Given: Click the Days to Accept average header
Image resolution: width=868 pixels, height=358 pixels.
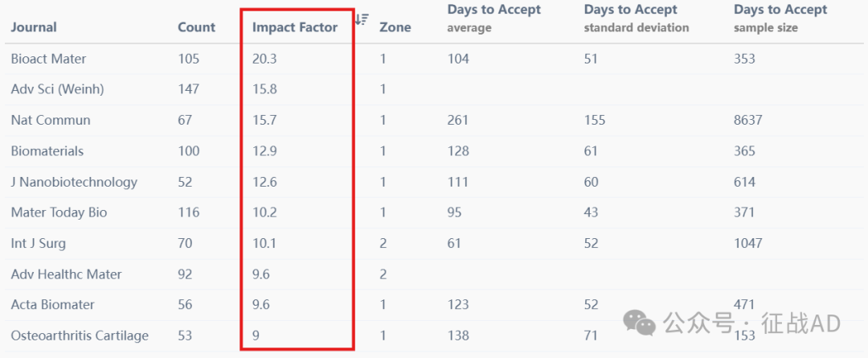Looking at the screenshot, I should [x=494, y=19].
